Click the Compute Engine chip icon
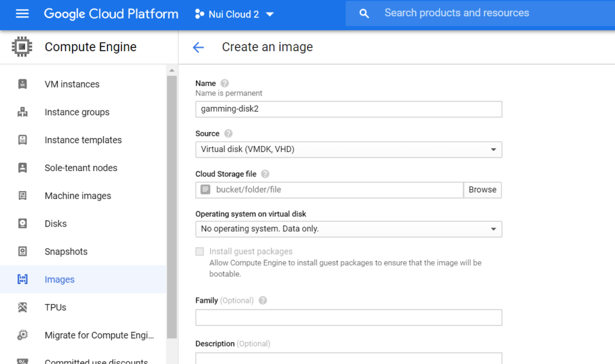The image size is (615, 364). pyautogui.click(x=22, y=47)
